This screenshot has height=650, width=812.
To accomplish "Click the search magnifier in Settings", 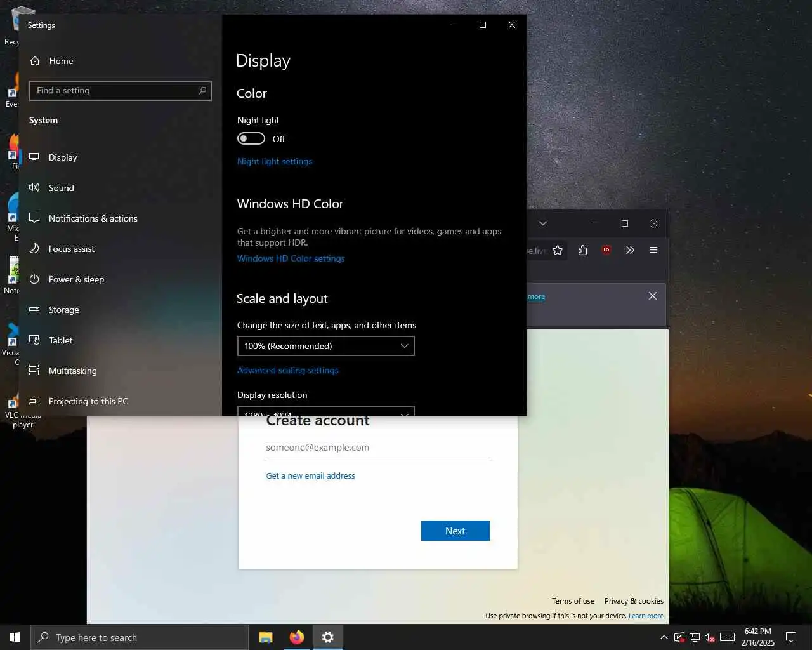I will click(202, 91).
